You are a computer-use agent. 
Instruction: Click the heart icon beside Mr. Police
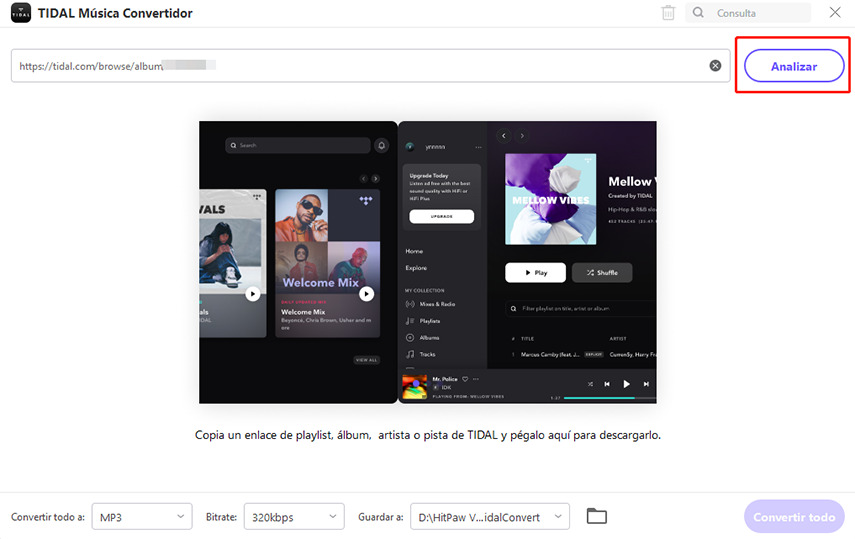click(x=465, y=379)
